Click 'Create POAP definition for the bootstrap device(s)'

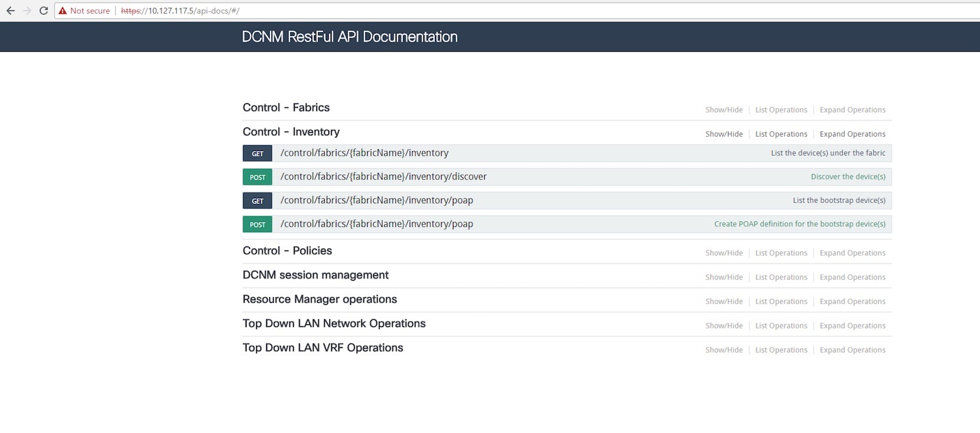[800, 224]
